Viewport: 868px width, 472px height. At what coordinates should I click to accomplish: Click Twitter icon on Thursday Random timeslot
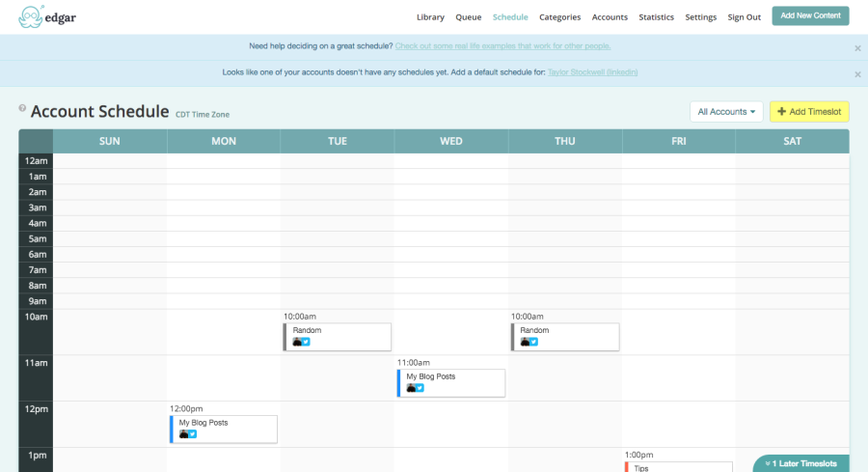[533, 342]
